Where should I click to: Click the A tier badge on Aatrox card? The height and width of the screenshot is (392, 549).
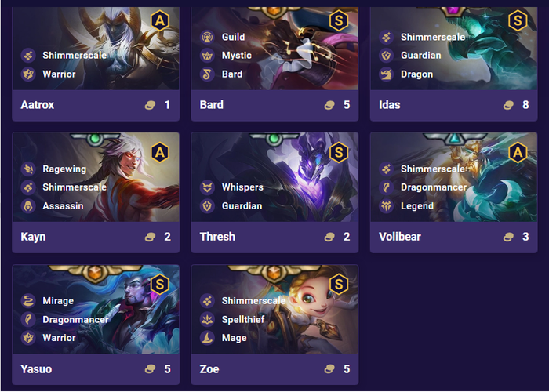(160, 20)
